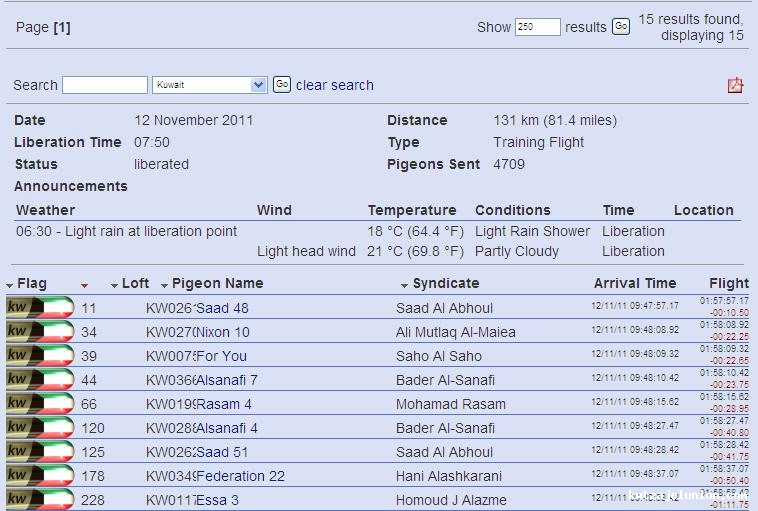Sort by Loft column arrow

(x=115, y=285)
